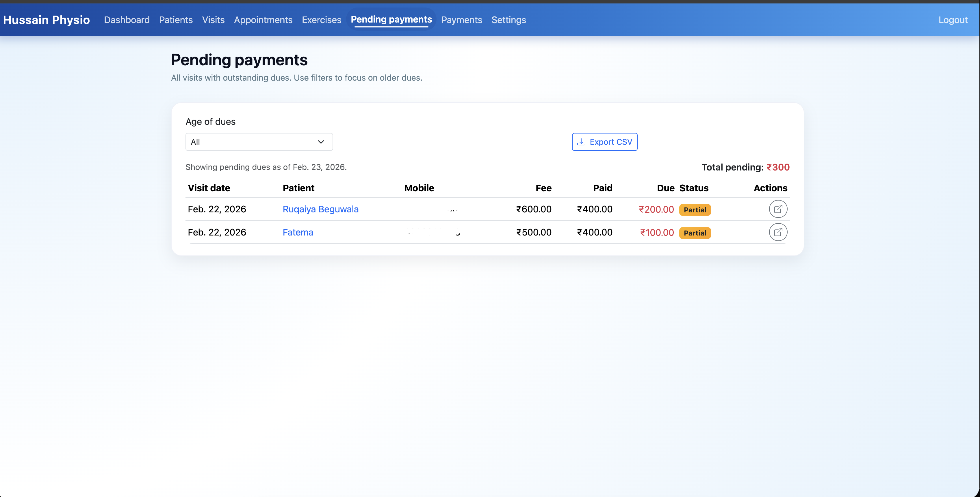Open patient Ruqaiya Beguwala's profile
The width and height of the screenshot is (980, 497).
pyautogui.click(x=320, y=209)
